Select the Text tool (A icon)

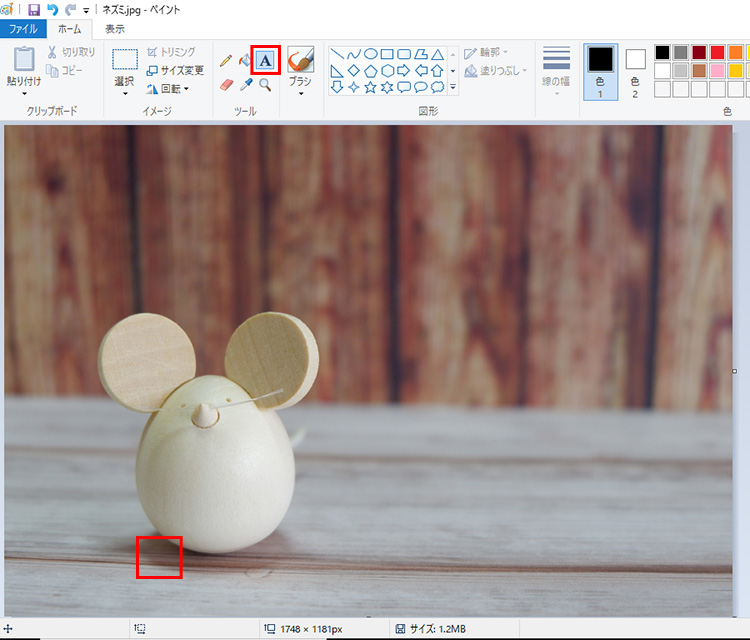point(265,60)
